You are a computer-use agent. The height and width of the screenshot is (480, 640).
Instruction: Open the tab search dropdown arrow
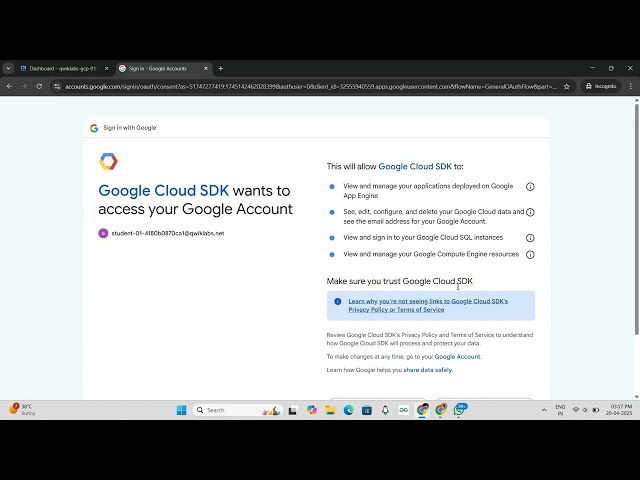coord(9,69)
